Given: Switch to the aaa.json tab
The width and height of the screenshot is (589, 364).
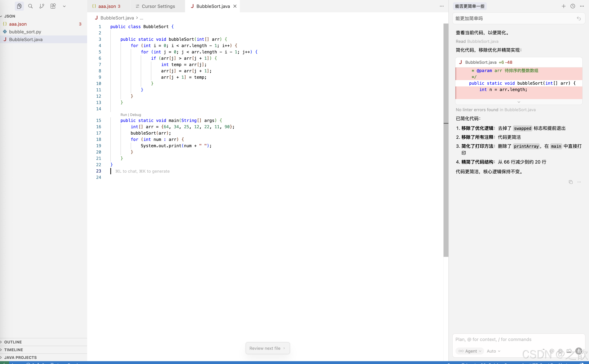Looking at the screenshot, I should point(107,6).
